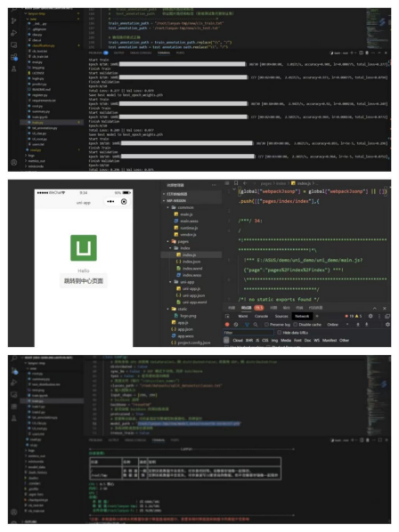This screenshot has width=399, height=532.
Task: Open Extensions view in top activity bar
Action: [14, 57]
